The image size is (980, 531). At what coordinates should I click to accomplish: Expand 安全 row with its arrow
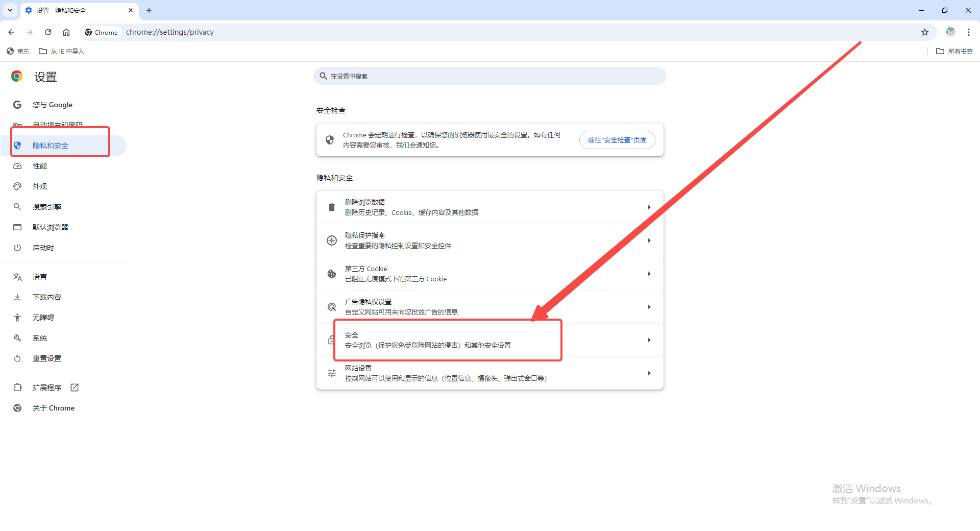click(x=649, y=340)
